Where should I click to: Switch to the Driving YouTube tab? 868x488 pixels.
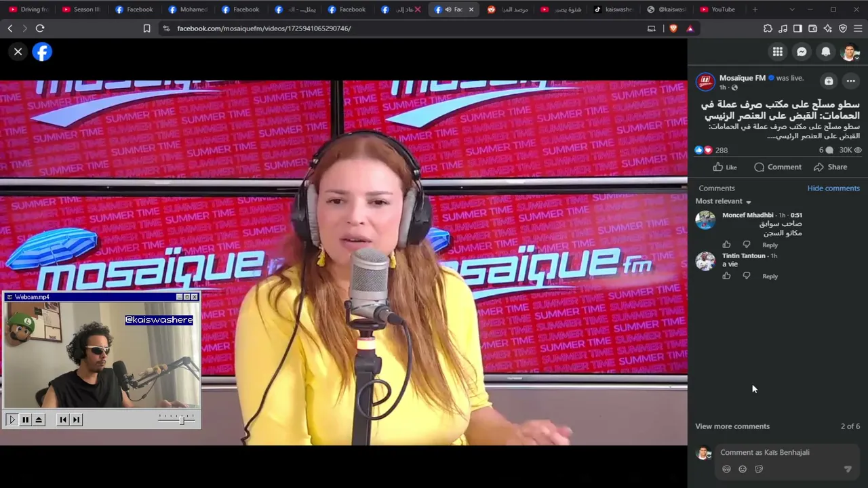pyautogui.click(x=28, y=9)
